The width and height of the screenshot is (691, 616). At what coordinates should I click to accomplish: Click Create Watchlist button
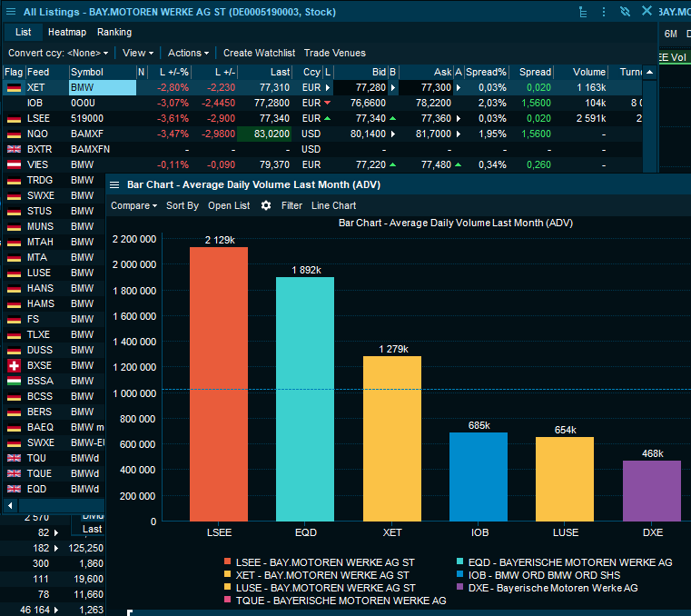click(x=259, y=53)
